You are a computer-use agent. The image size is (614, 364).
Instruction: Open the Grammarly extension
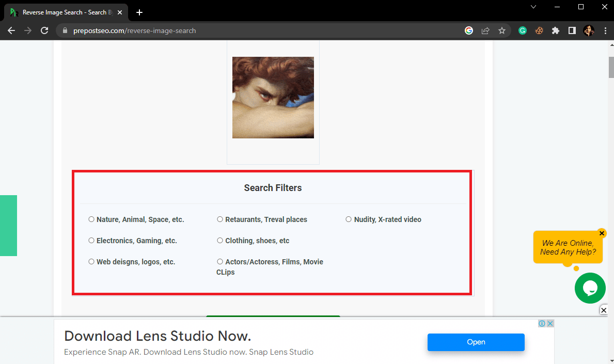pos(523,30)
